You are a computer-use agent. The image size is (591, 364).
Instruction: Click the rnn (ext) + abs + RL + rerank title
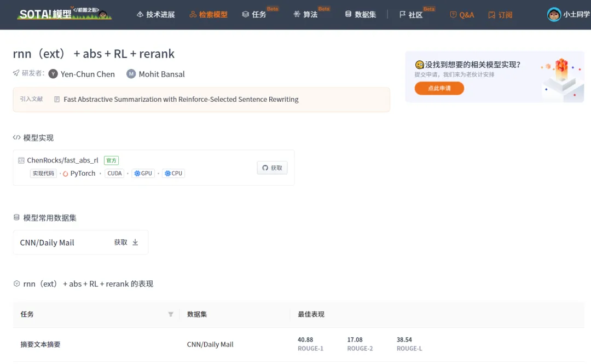[94, 54]
